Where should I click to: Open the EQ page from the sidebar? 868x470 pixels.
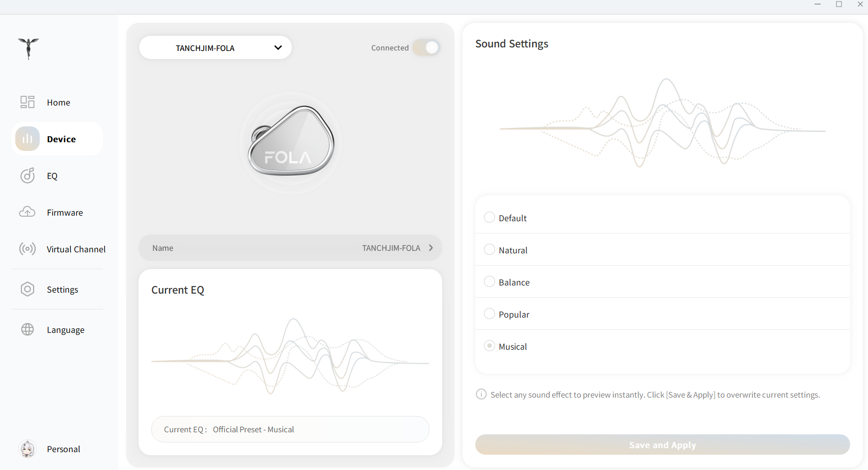(x=52, y=175)
